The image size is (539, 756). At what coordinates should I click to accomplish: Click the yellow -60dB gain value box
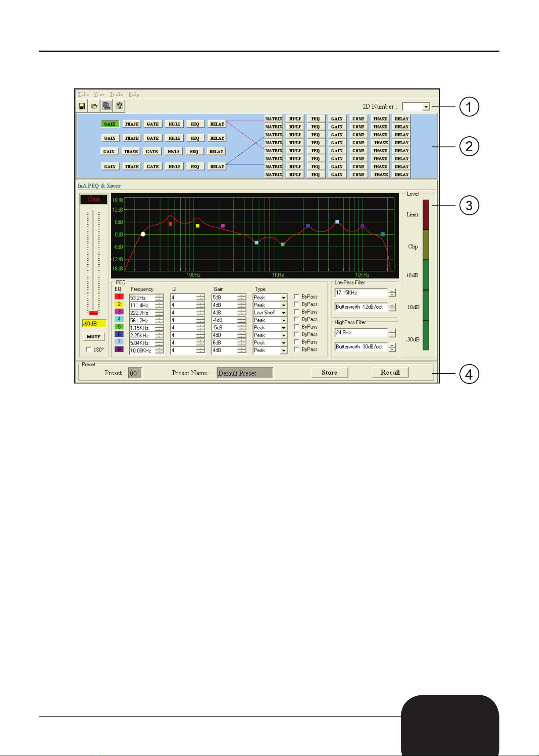pyautogui.click(x=94, y=324)
